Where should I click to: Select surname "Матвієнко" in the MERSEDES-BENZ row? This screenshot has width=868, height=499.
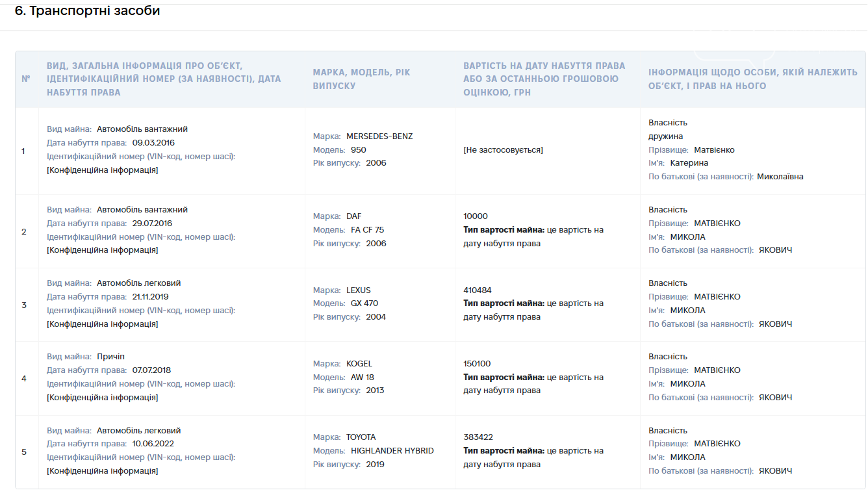[714, 149]
